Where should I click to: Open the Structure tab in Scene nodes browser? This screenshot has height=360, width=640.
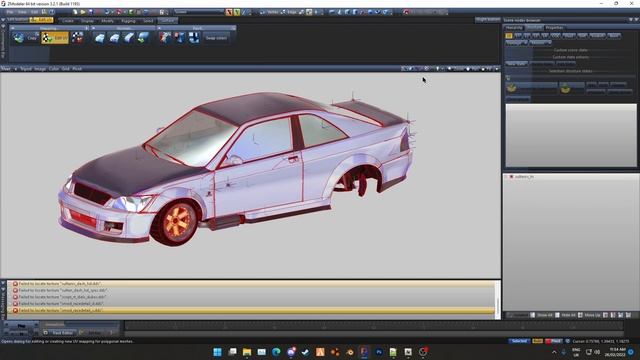point(534,28)
